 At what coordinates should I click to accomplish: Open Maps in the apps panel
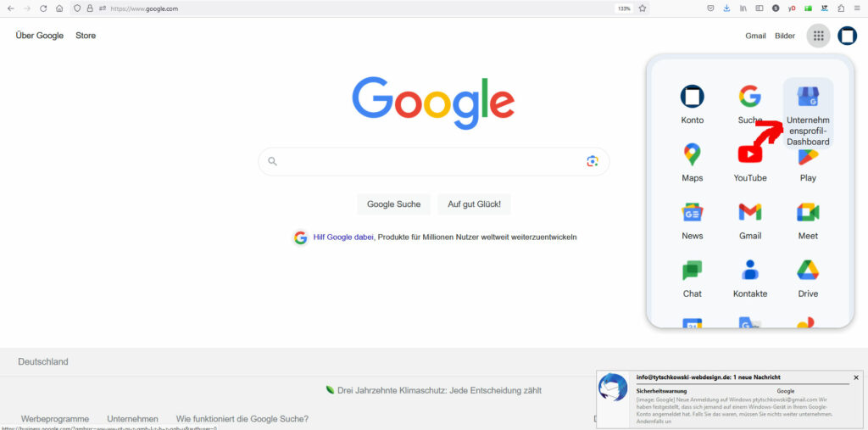(693, 162)
